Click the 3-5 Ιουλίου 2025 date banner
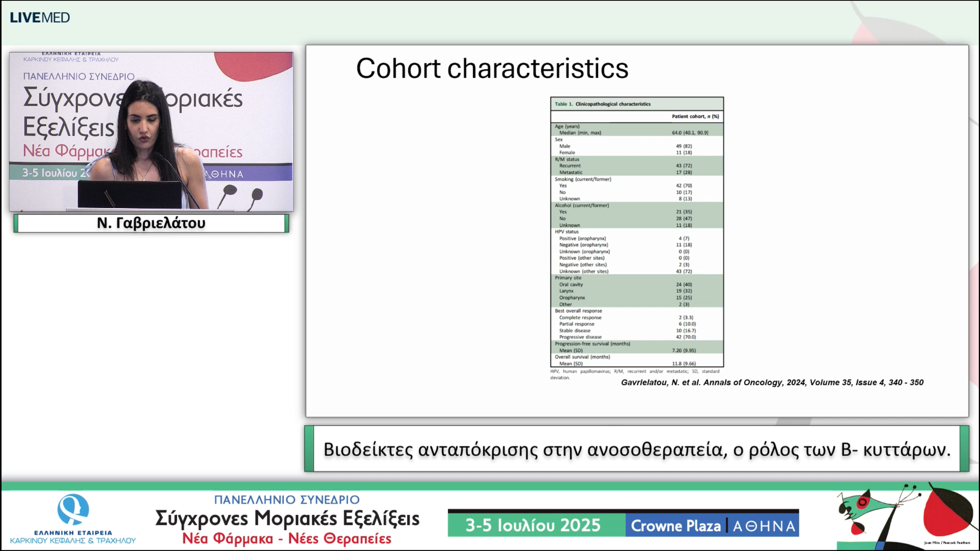The width and height of the screenshot is (980, 551). pyautogui.click(x=533, y=525)
